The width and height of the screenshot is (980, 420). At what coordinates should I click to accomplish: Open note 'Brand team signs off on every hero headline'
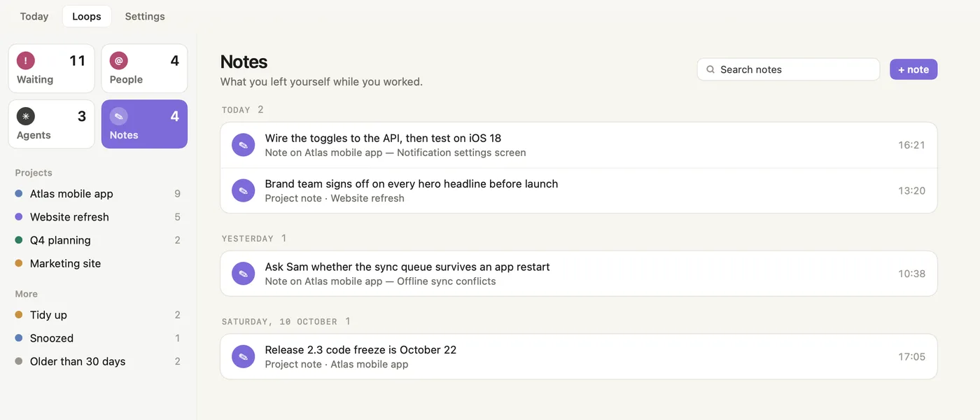tap(579, 190)
